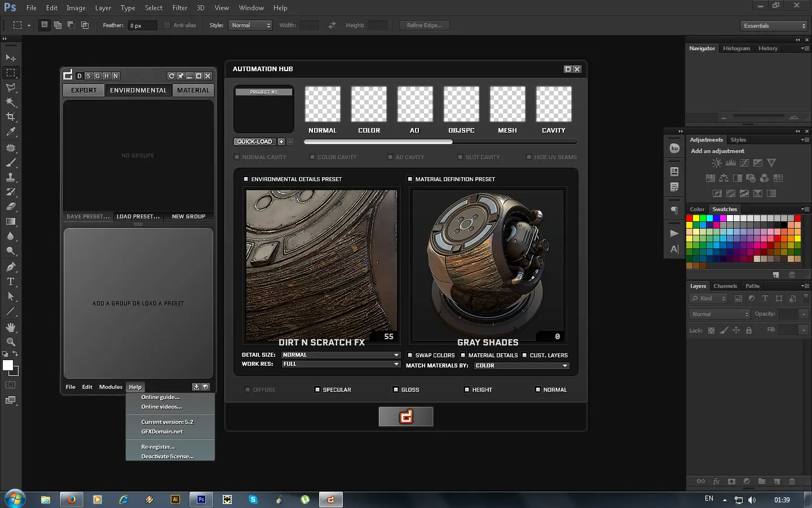
Task: Click the Feather input field
Action: pyautogui.click(x=142, y=25)
